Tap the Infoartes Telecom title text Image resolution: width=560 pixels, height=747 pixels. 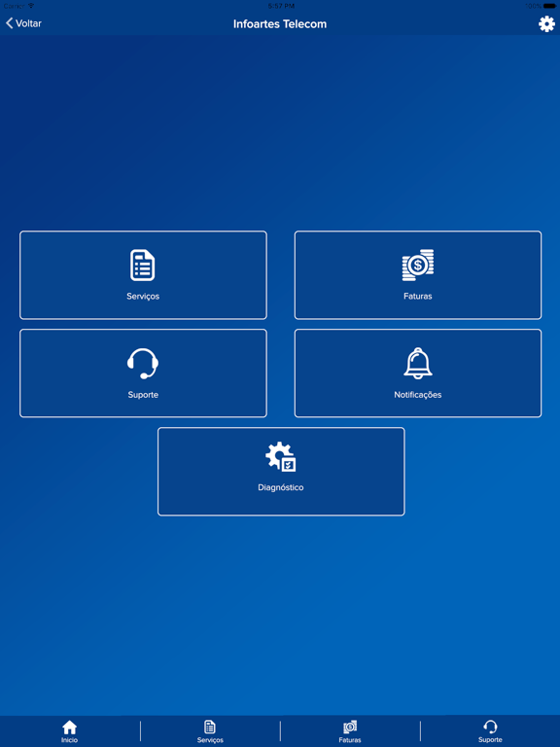[x=280, y=23]
